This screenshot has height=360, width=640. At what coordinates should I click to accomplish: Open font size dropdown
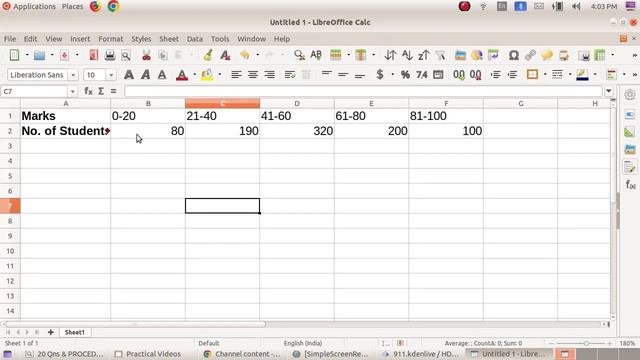tap(111, 75)
